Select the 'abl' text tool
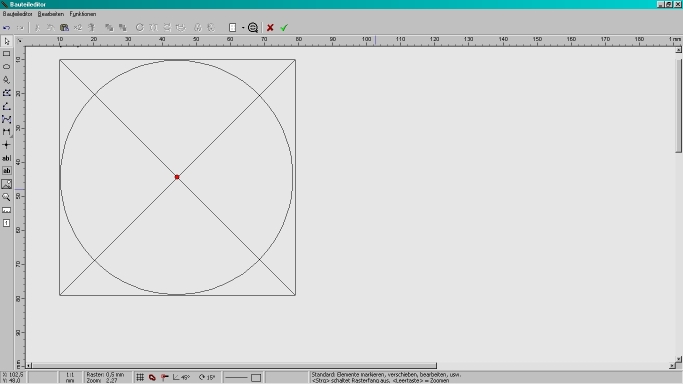This screenshot has width=683, height=384. point(7,158)
